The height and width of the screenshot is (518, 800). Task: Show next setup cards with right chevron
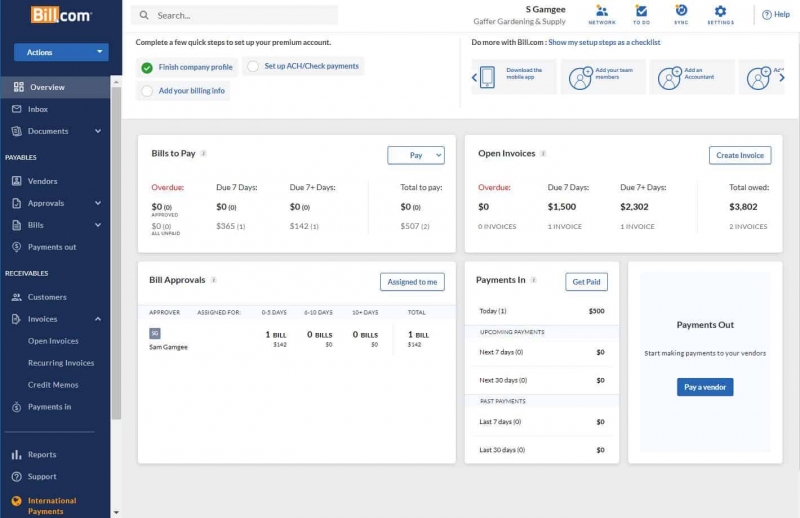782,77
